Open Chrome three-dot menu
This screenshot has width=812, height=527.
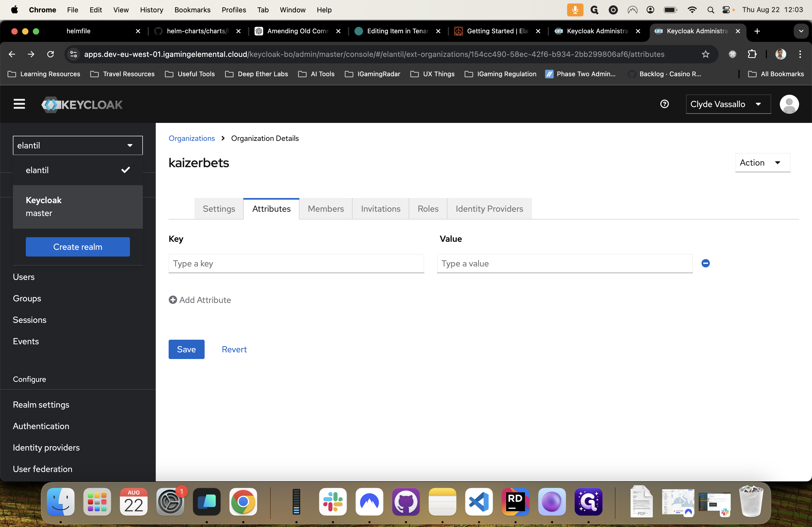[x=800, y=54]
